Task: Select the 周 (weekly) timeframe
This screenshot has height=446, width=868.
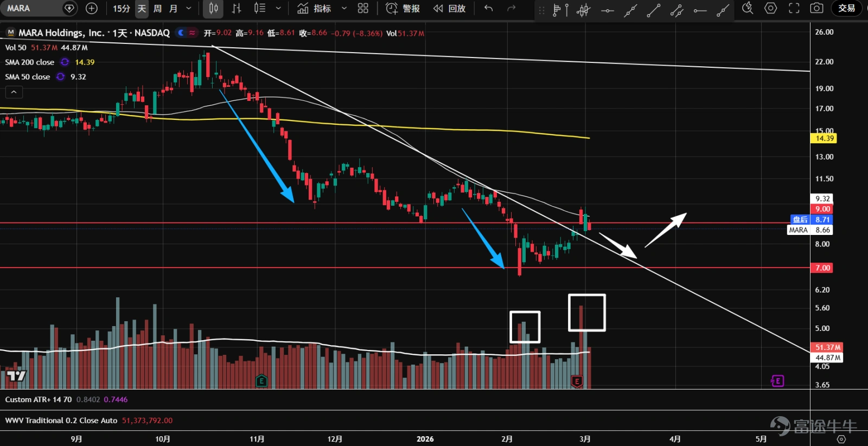Action: [157, 8]
